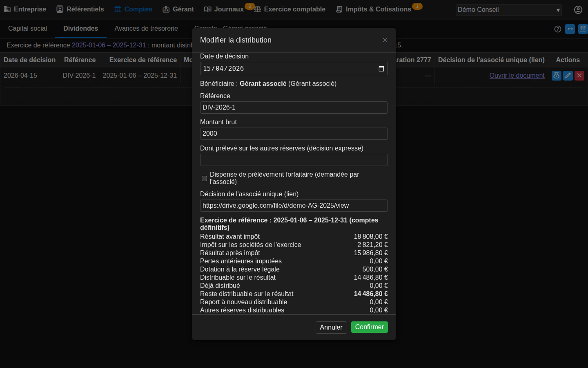Image resolution: width=588 pixels, height=368 pixels.
Task: Open the Ouvrir le document link
Action: coord(517,76)
